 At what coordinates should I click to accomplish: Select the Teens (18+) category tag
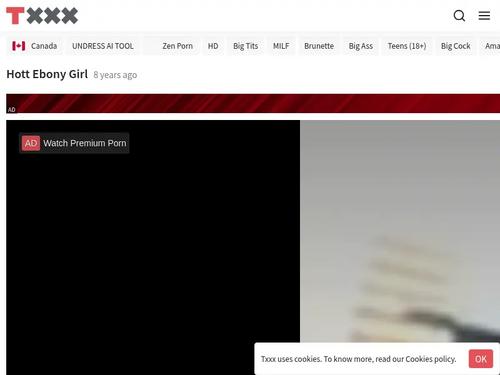pos(407,46)
